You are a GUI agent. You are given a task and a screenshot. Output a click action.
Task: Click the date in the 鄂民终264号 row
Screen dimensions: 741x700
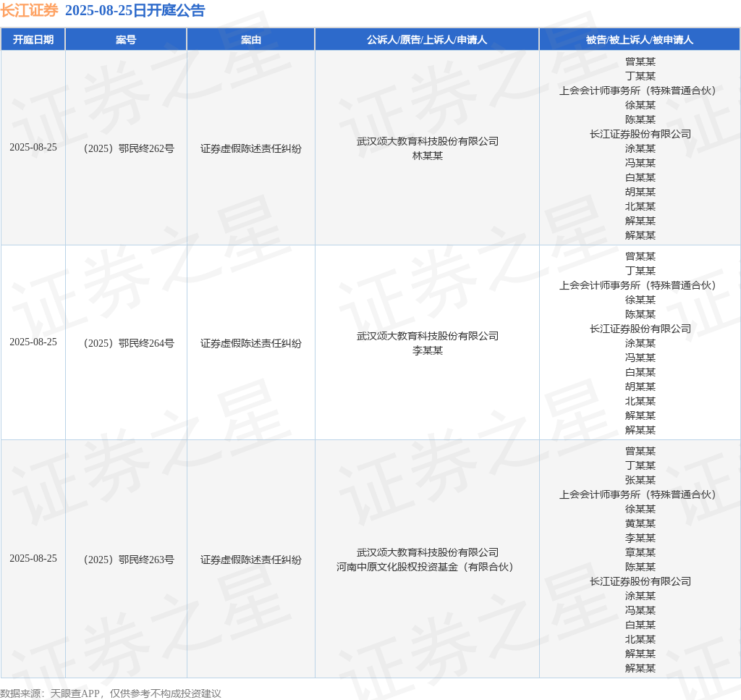click(33, 342)
